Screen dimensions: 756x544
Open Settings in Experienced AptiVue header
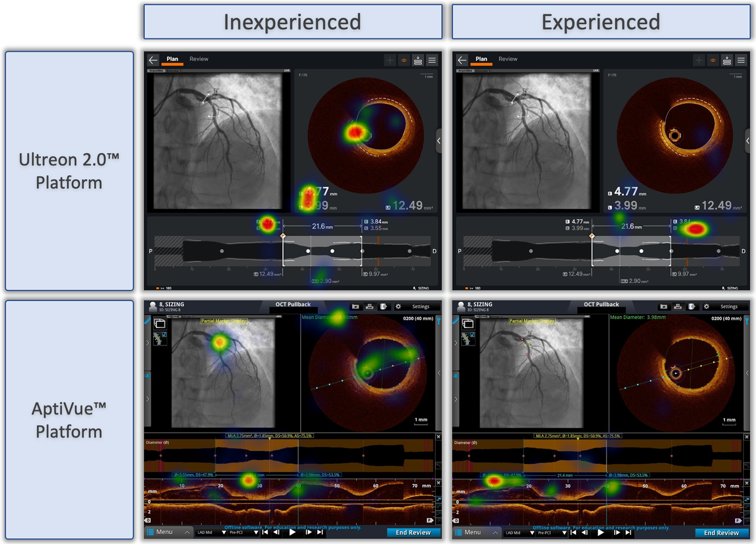pos(728,307)
